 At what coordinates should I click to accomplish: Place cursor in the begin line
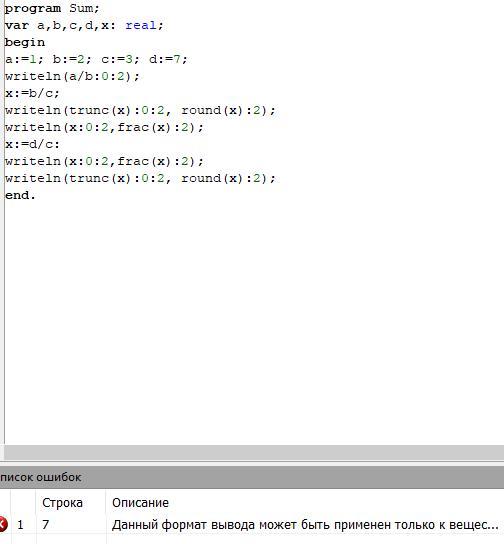pos(25,42)
